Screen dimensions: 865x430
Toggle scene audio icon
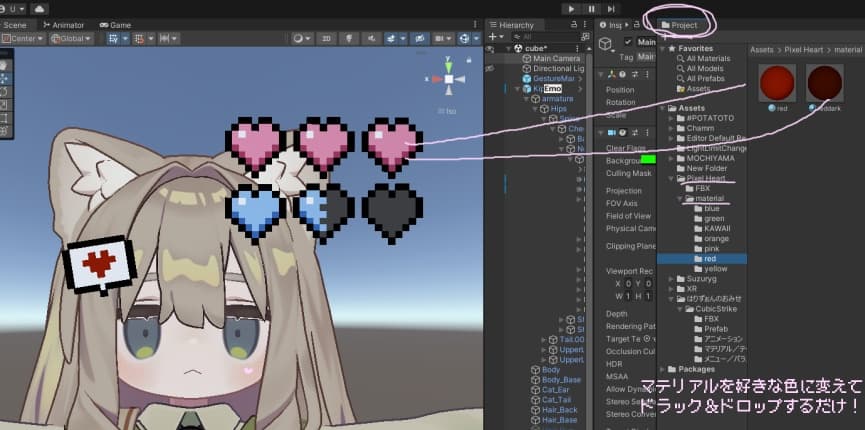pyautogui.click(x=372, y=39)
